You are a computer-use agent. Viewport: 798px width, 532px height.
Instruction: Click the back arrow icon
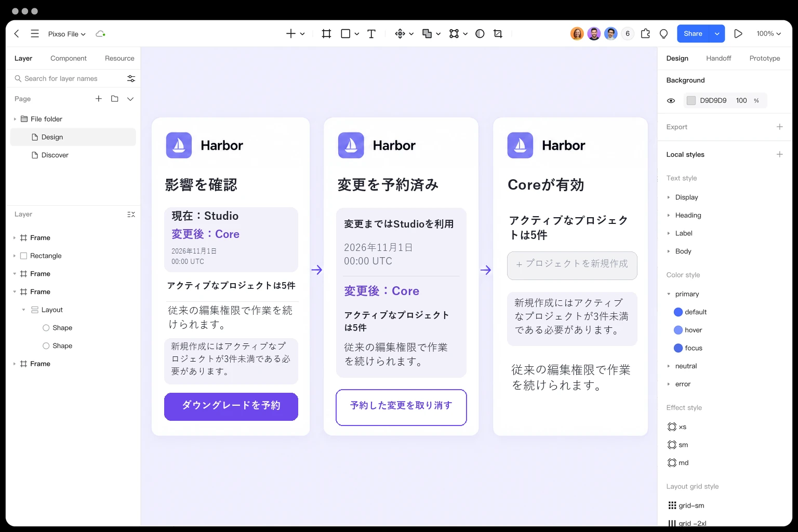[x=17, y=34]
